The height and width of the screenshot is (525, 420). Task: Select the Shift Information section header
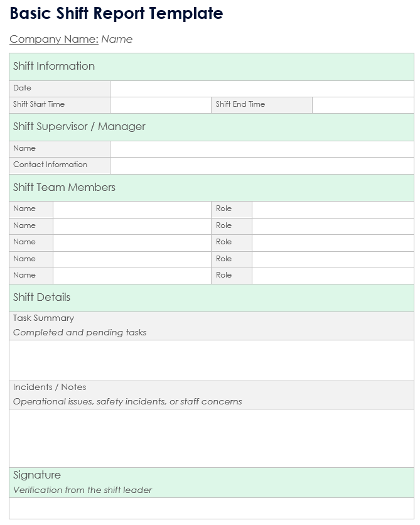[x=54, y=67]
